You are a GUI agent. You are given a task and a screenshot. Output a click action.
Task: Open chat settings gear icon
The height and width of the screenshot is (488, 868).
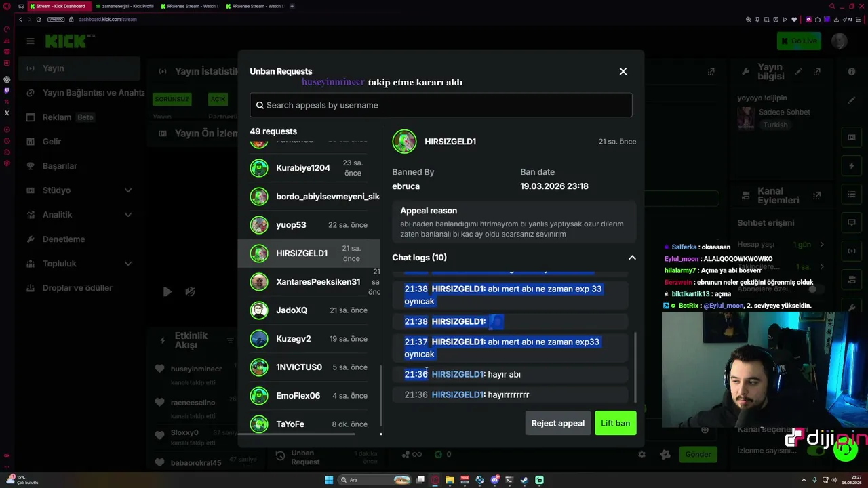[x=642, y=455]
